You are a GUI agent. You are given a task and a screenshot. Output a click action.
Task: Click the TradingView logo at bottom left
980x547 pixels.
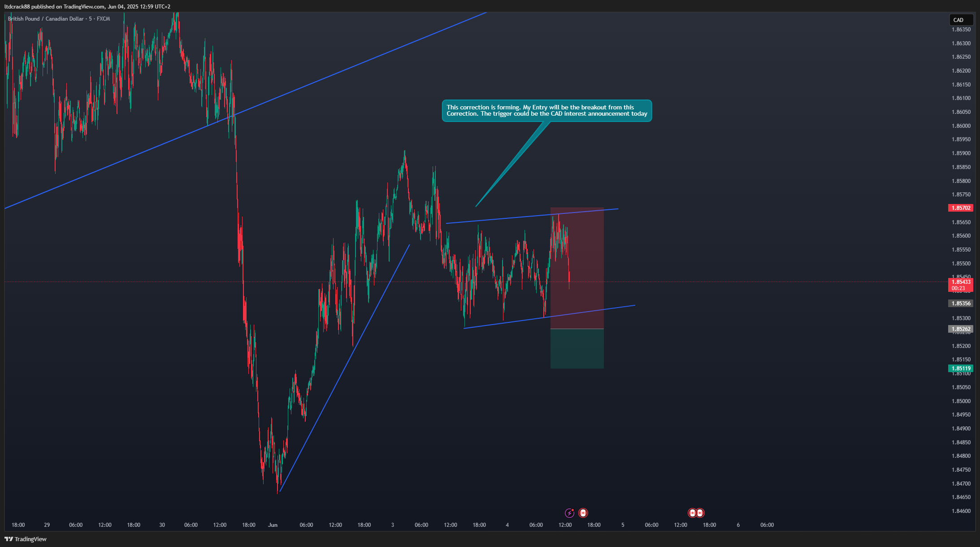click(x=26, y=539)
